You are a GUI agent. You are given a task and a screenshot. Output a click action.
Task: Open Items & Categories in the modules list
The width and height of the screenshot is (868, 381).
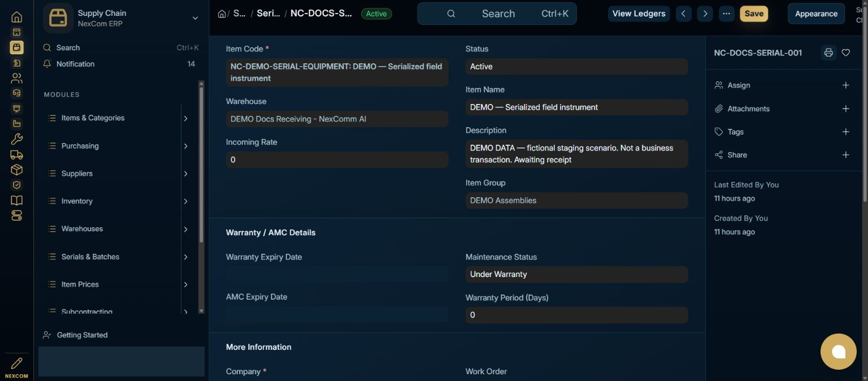[93, 118]
